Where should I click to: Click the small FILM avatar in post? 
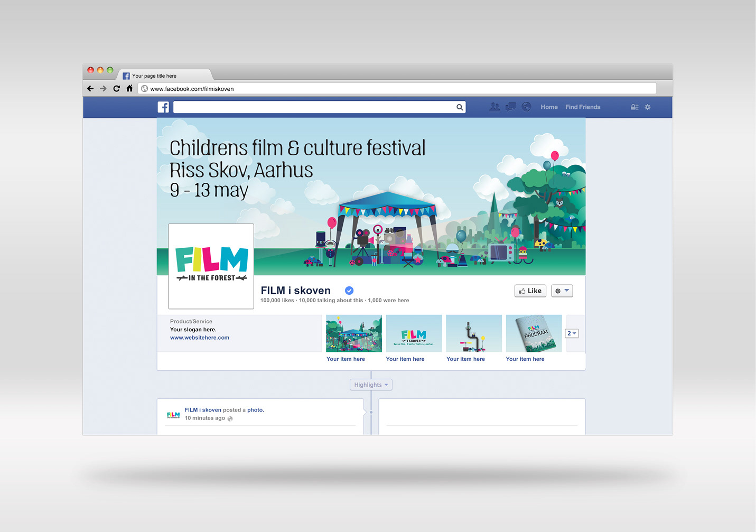173,415
